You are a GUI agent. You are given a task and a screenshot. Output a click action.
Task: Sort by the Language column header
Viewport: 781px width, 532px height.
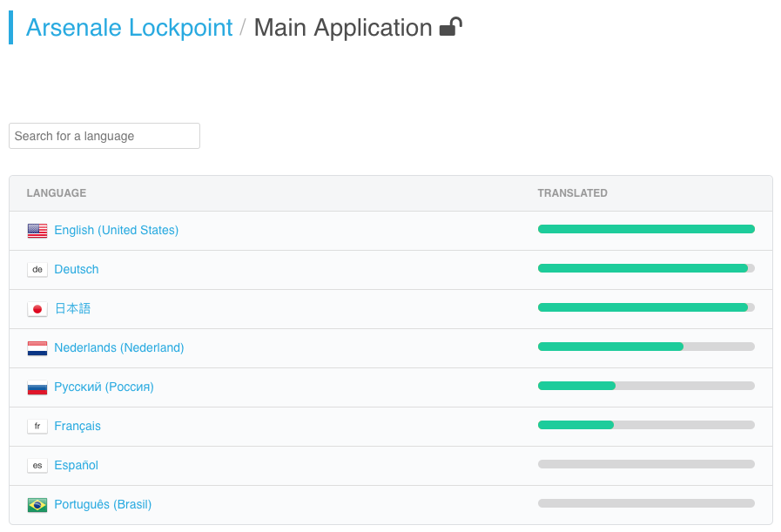pyautogui.click(x=57, y=193)
